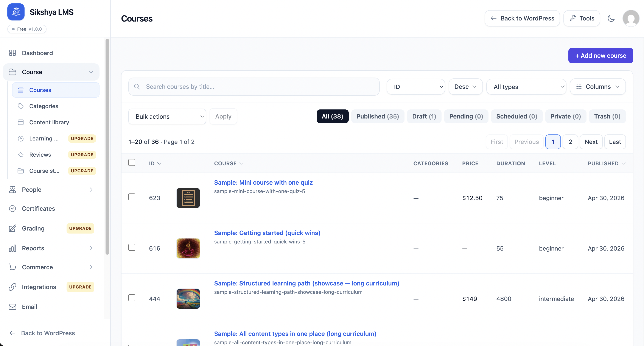The image size is (644, 346).
Task: Click the Sikshya LMS logo icon
Action: click(x=16, y=12)
